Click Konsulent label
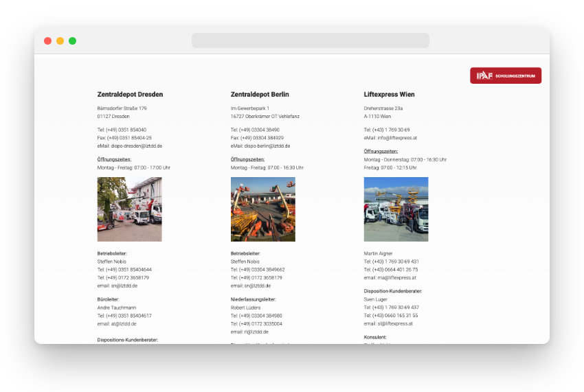Screen dimensions: 584x392 pyautogui.click(x=375, y=337)
